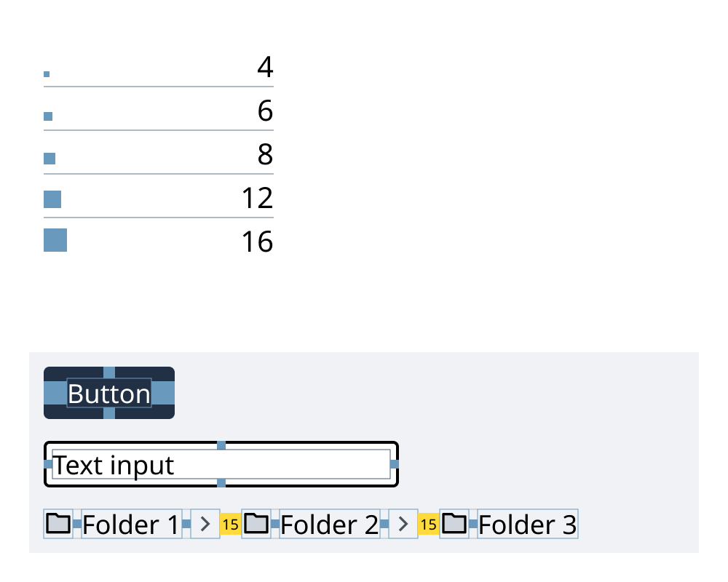728x582 pixels.
Task: Click the folder icon beside Folder 2
Action: 256,524
